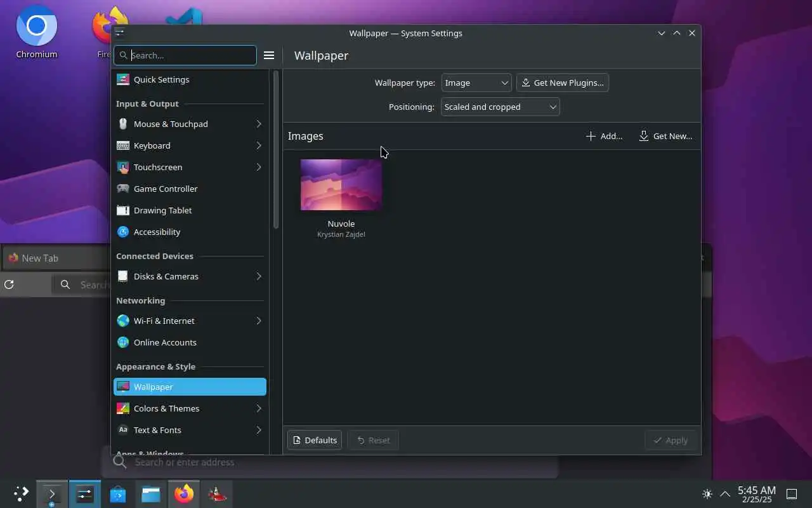
Task: Click the Touchscreen icon
Action: (x=123, y=167)
